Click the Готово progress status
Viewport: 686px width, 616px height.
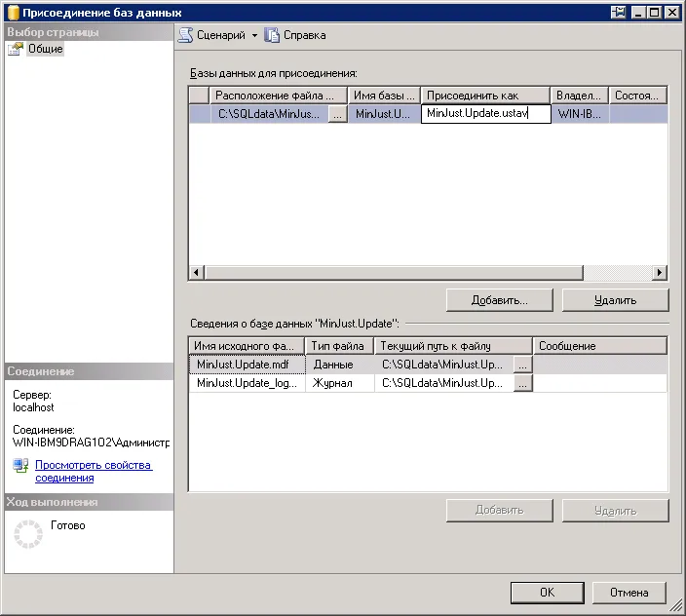click(68, 525)
